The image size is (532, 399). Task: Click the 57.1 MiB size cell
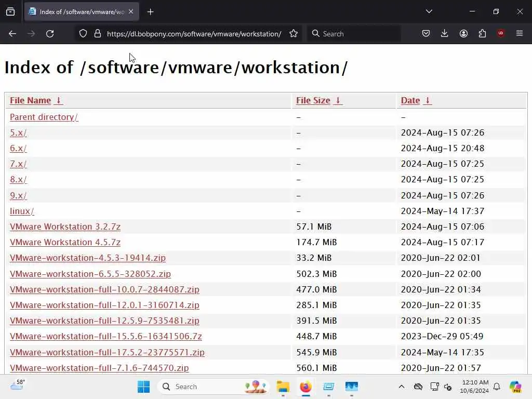click(314, 227)
